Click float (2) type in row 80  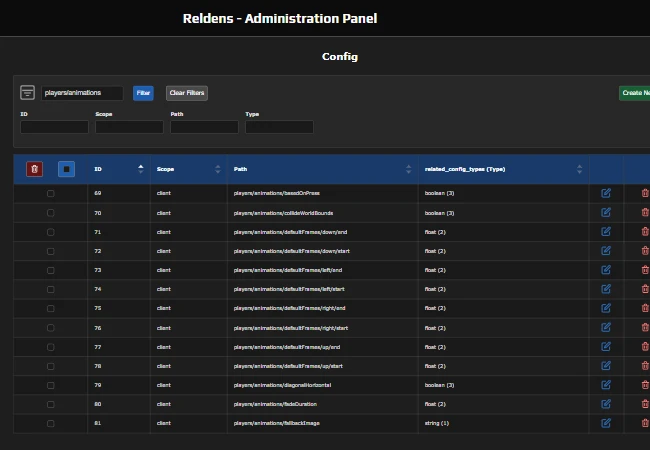435,404
